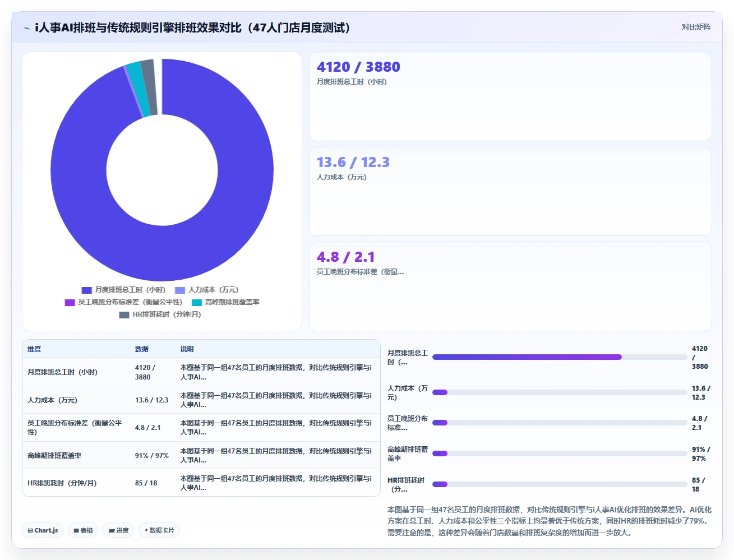Viewport: 734px width, 560px height.
Task: Click table cell 13.6 / 12.3
Action: tap(152, 400)
